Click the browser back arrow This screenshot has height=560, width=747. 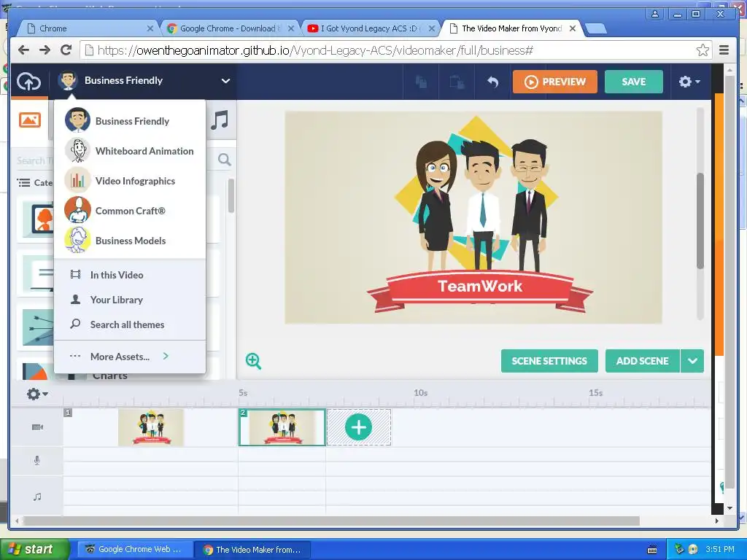point(23,50)
